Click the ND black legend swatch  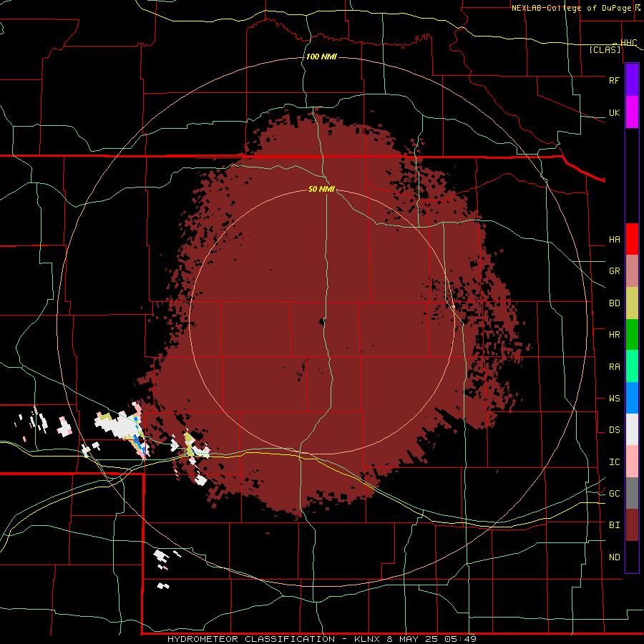(x=632, y=557)
